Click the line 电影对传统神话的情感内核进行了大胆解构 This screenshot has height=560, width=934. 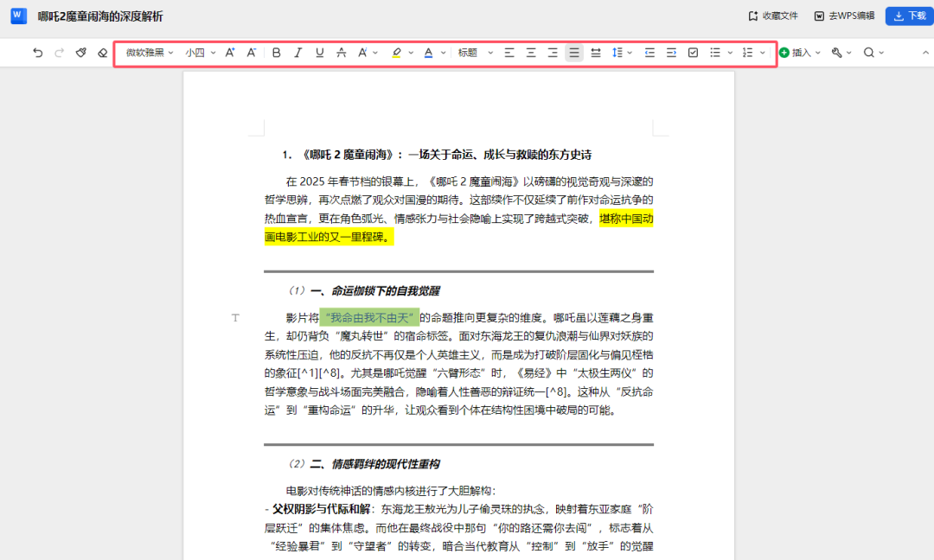point(391,491)
